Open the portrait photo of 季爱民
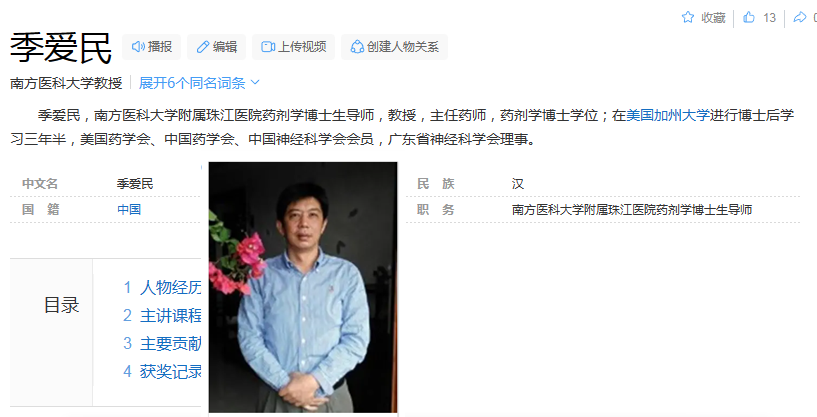Viewport: 817px width, 417px height. click(x=303, y=287)
